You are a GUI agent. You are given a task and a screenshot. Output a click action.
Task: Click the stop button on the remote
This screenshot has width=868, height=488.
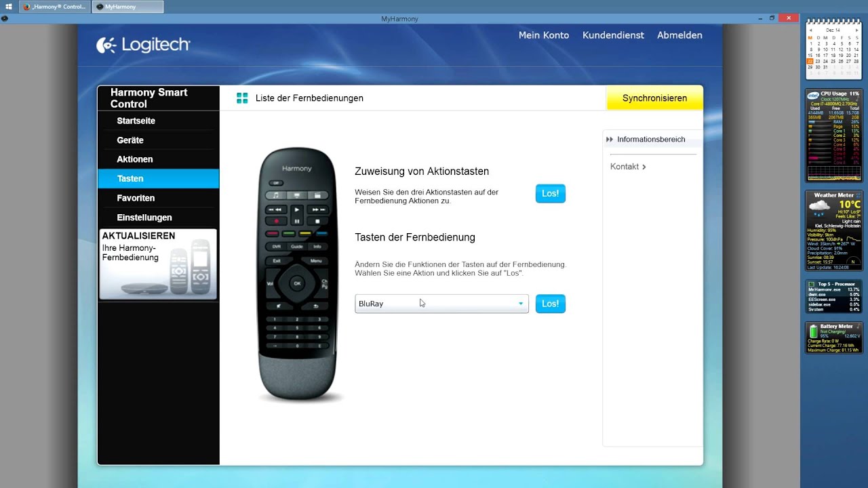[317, 221]
